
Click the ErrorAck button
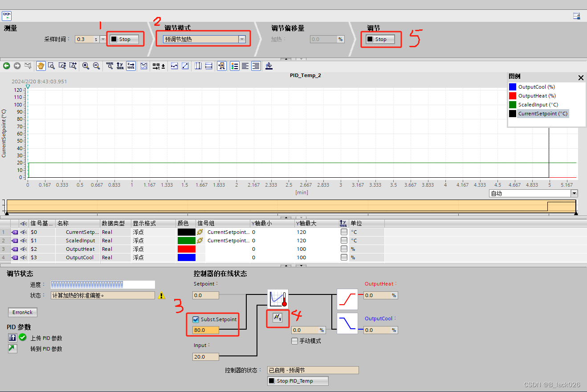point(23,312)
